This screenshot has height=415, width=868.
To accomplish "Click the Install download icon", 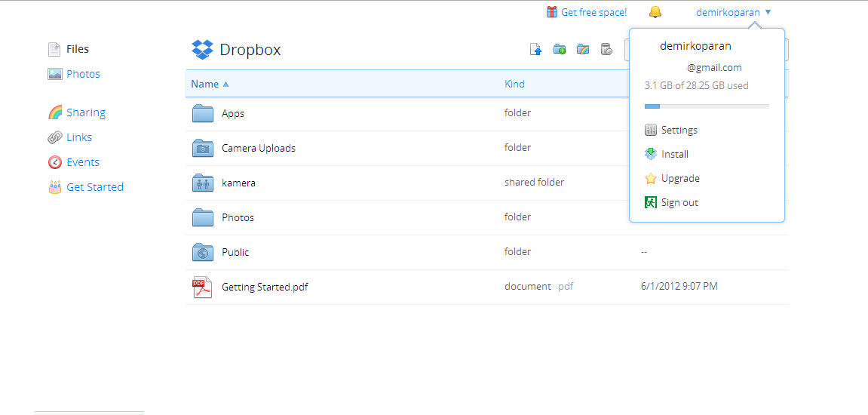I will point(651,154).
